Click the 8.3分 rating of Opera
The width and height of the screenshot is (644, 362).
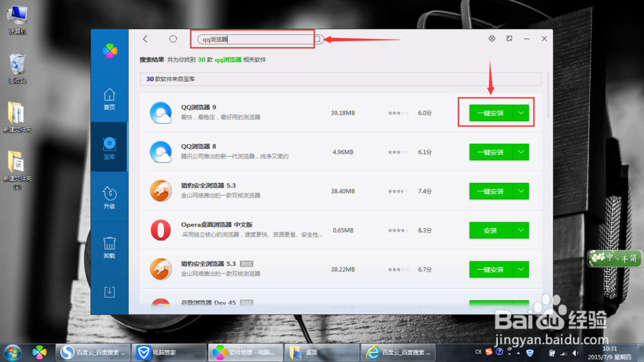424,231
